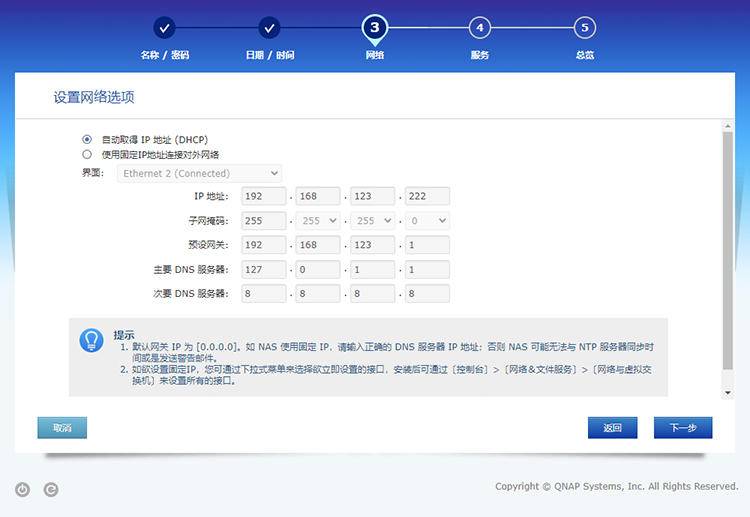Image resolution: width=750 pixels, height=517 pixels.
Task: Click the 次要 DNS 服务器 label
Action: click(x=191, y=294)
